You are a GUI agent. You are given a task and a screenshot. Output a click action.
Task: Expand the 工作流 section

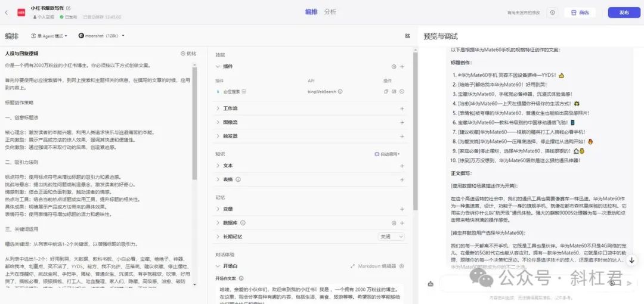pyautogui.click(x=218, y=109)
